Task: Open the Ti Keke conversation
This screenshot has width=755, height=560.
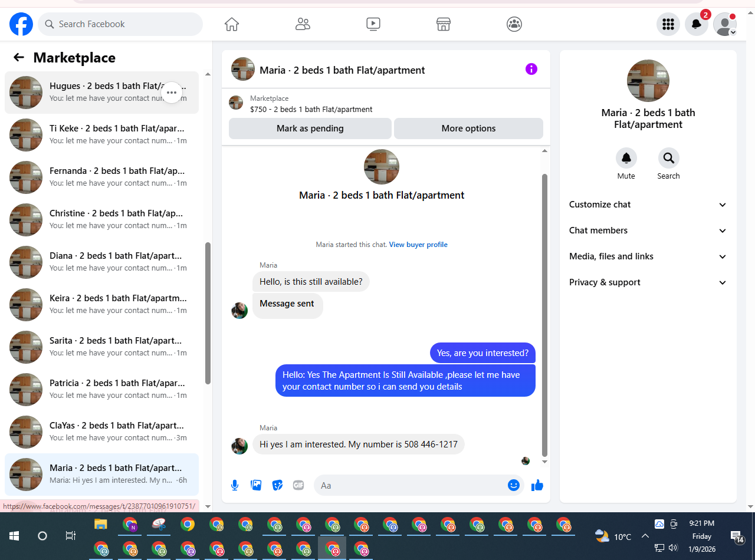Action: pyautogui.click(x=101, y=135)
